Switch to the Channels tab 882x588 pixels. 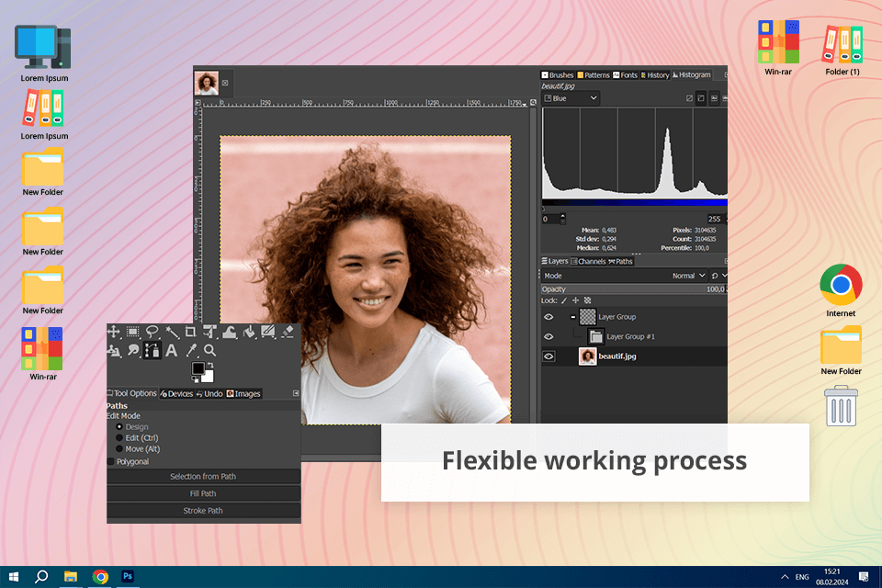pos(587,262)
